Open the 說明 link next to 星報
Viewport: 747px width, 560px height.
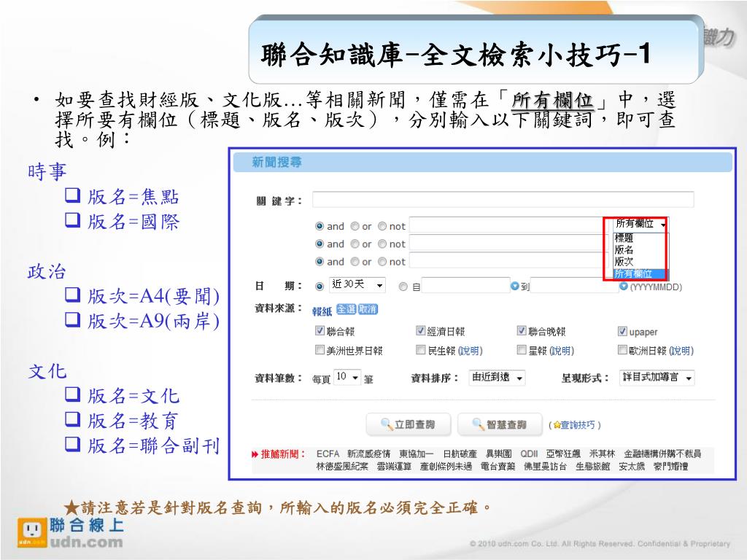click(562, 351)
